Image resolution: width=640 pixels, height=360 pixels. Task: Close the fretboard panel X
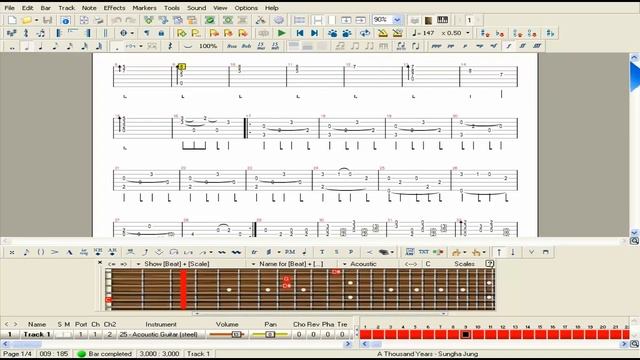click(x=100, y=263)
